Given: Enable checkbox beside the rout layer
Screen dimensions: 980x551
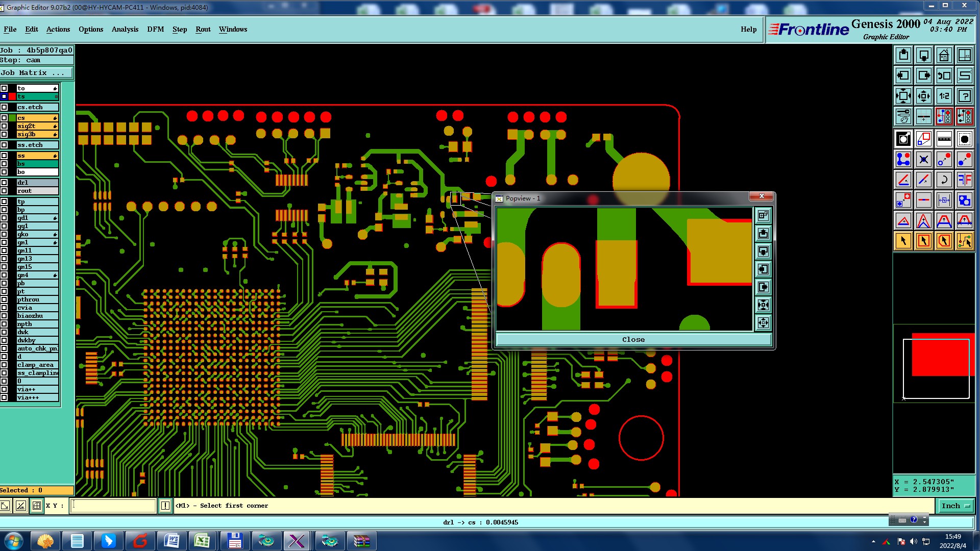Looking at the screenshot, I should click(x=4, y=191).
